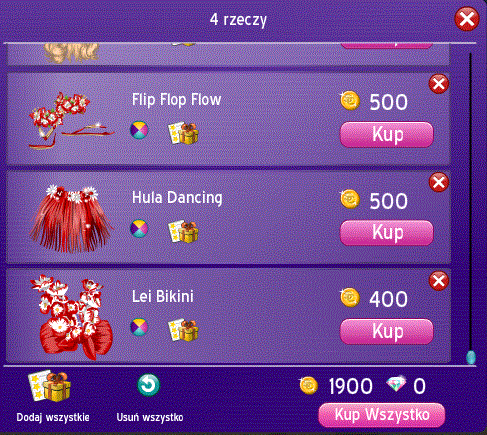The image size is (487, 435).
Task: Buy Flip Flop Flow with Kup button
Action: pos(387,135)
